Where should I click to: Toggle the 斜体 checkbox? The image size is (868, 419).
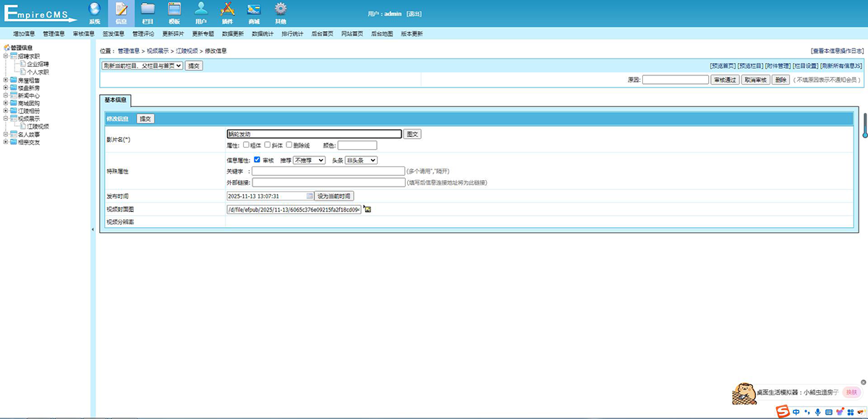tap(268, 145)
